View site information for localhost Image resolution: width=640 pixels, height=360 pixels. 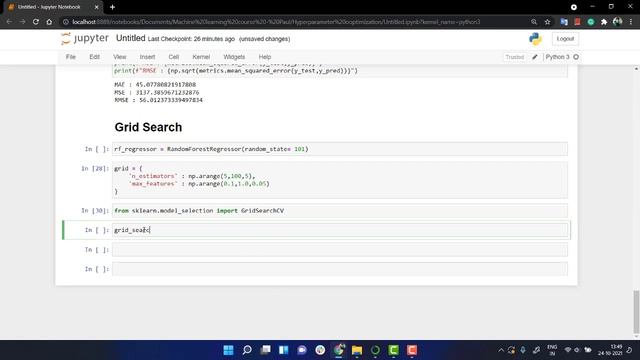click(65, 22)
